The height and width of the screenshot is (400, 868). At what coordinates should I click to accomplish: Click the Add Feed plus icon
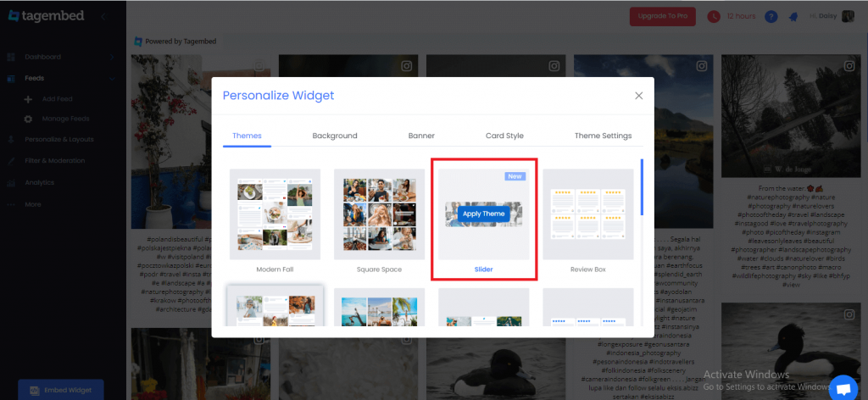(29, 100)
